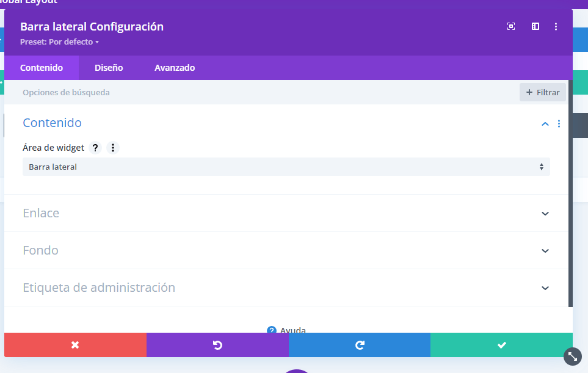Focus the Opciones de búsqueda field
The height and width of the screenshot is (373, 588).
coord(263,92)
